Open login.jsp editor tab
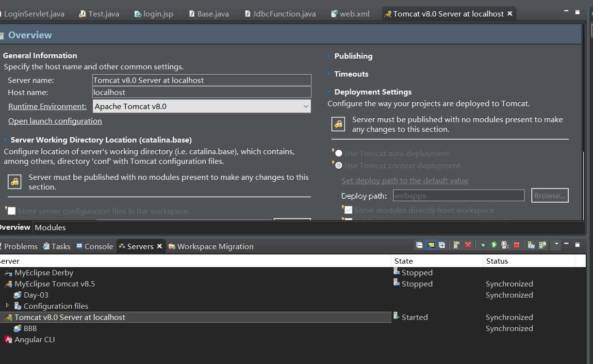Screen dimensions: 593x364 pos(154,14)
